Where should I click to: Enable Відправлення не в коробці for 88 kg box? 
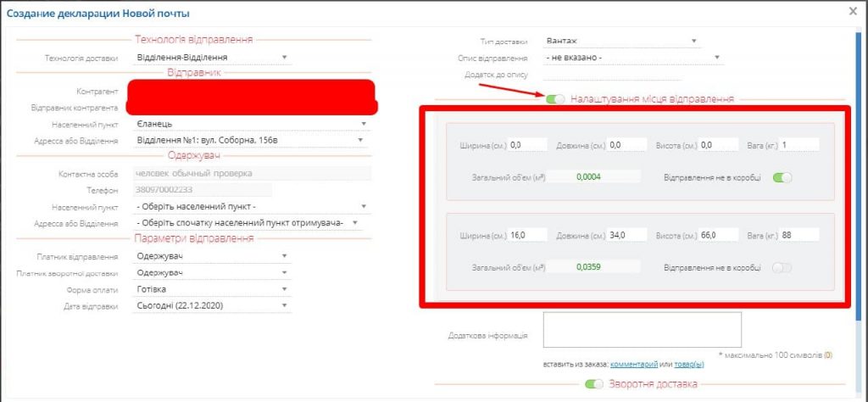point(782,267)
